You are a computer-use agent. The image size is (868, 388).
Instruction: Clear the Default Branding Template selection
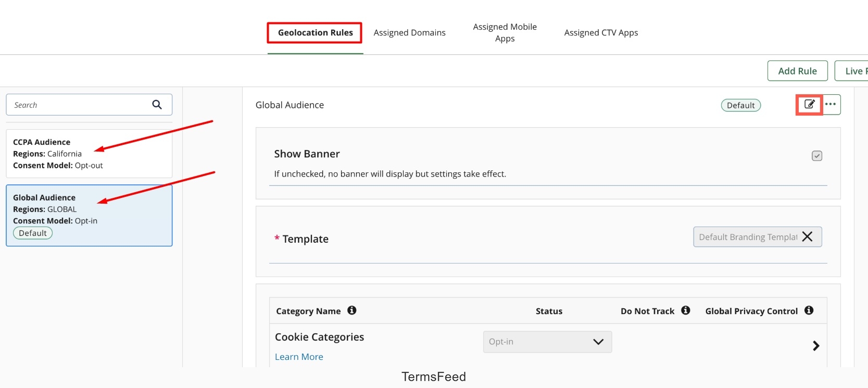click(x=808, y=237)
